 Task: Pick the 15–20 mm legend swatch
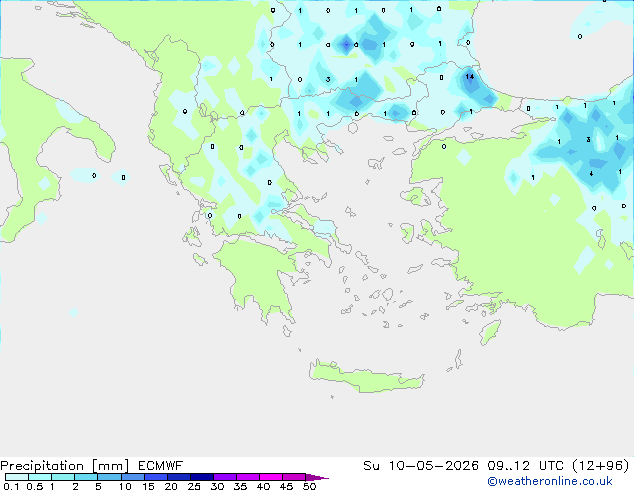[156, 477]
